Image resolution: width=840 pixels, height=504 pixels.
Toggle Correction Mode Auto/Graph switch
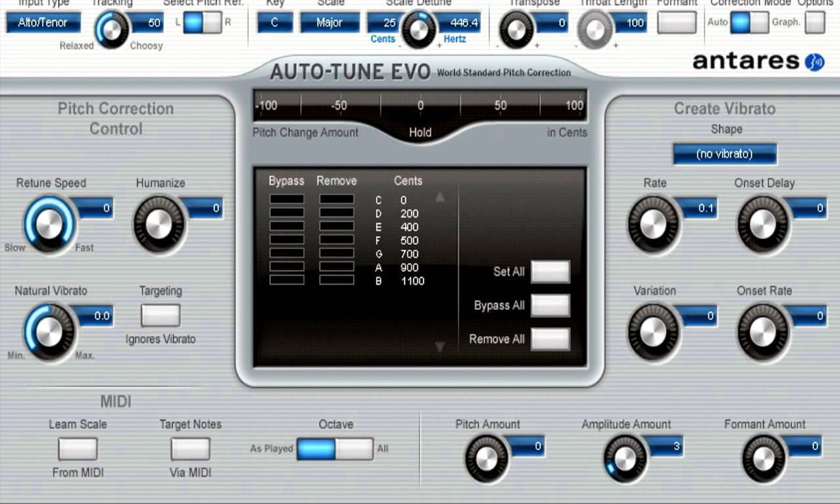[749, 22]
